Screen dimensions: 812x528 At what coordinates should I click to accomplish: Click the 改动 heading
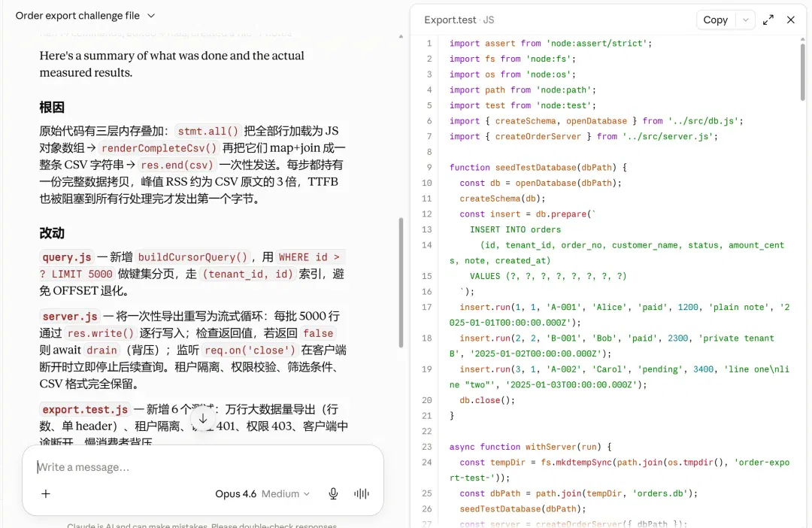[x=52, y=233]
